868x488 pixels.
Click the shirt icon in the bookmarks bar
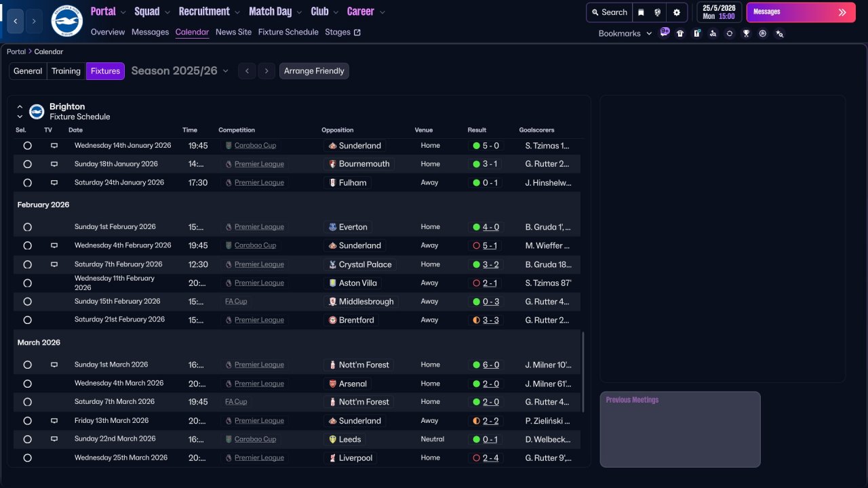coord(680,33)
